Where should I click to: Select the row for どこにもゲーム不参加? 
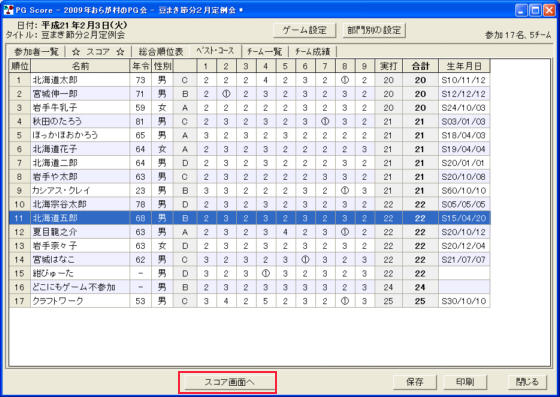(249, 287)
